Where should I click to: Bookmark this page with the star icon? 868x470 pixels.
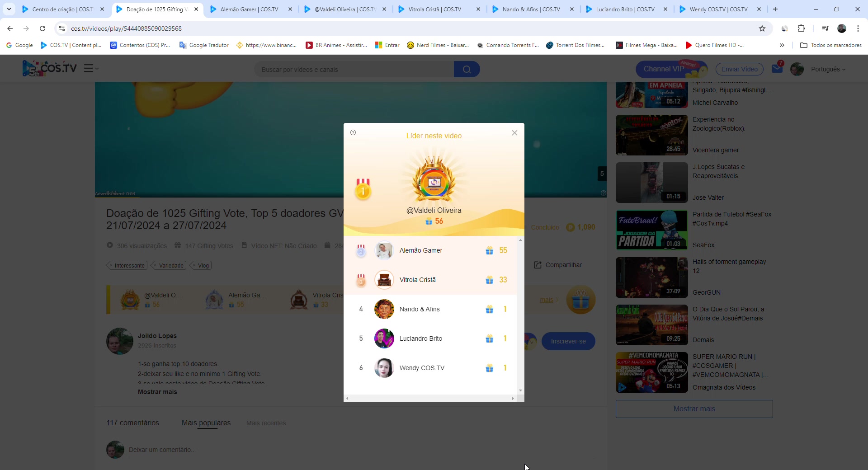tap(762, 28)
